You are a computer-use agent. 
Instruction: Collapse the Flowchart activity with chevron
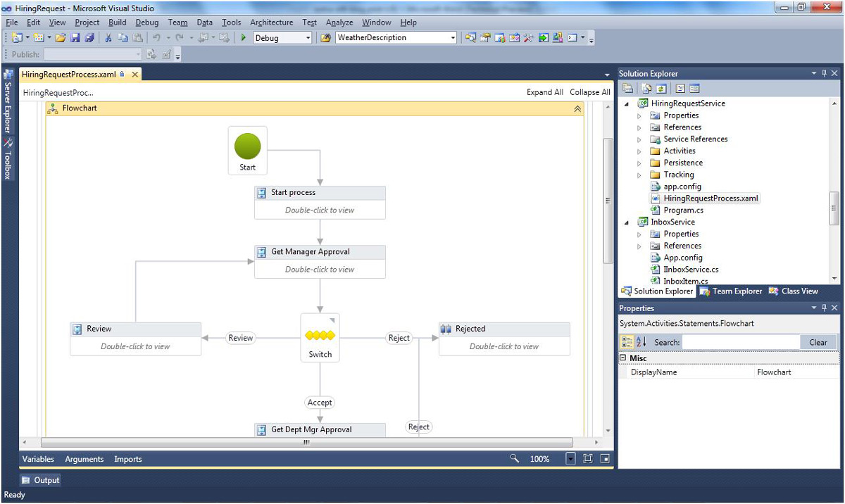(x=577, y=109)
